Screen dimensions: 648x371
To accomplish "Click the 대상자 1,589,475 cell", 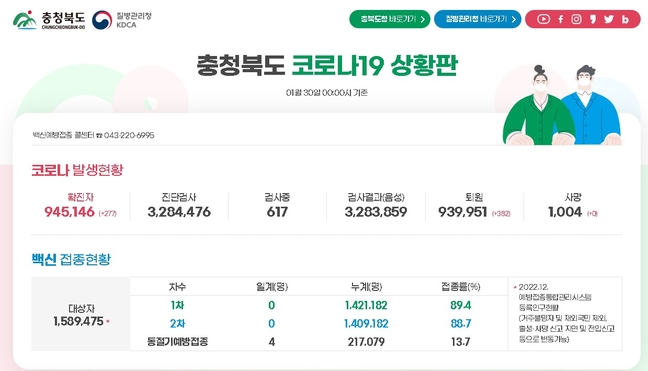I will point(81,314).
